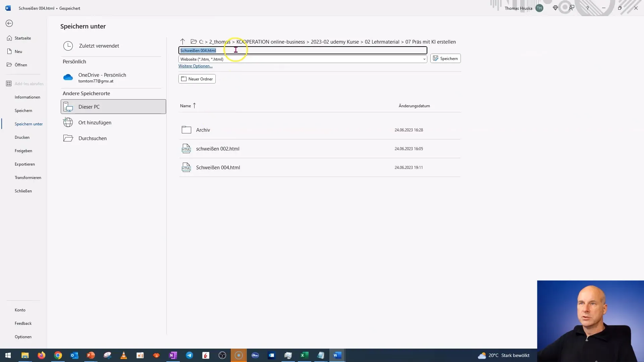
Task: Select the Zuletzt verwendet location
Action: click(x=113, y=46)
